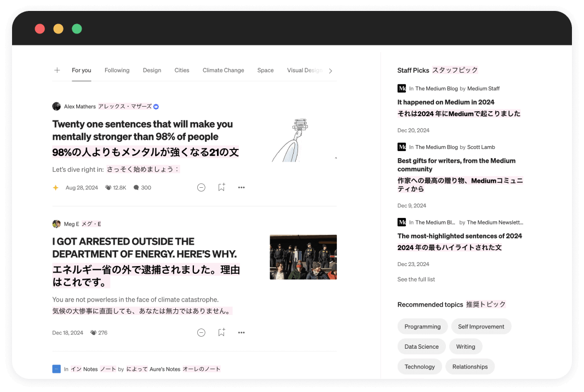This screenshot has height=392, width=584.
Task: Select the Writing topic chip
Action: point(466,347)
